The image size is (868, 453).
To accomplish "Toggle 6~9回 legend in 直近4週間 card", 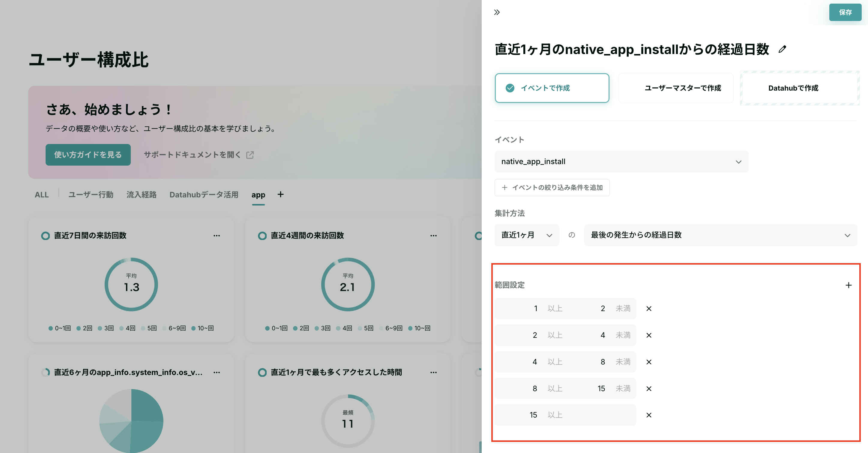I will tap(391, 328).
